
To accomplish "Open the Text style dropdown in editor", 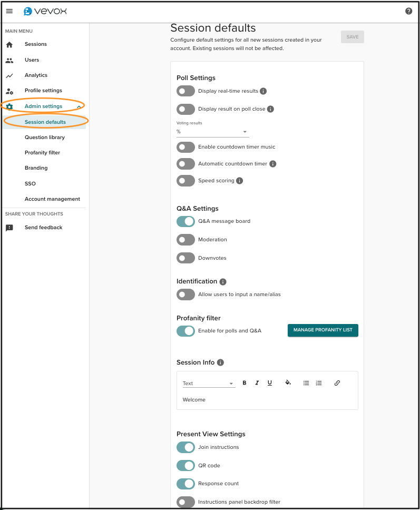I will [209, 383].
